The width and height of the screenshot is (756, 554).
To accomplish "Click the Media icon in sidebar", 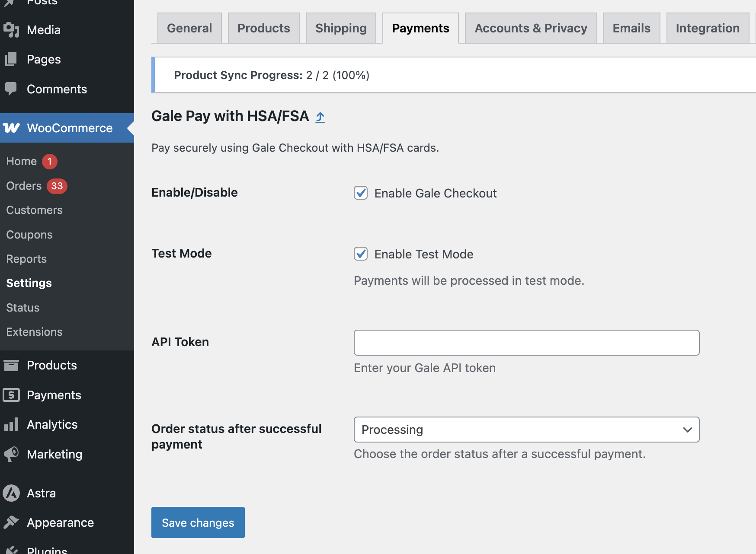I will (11, 30).
